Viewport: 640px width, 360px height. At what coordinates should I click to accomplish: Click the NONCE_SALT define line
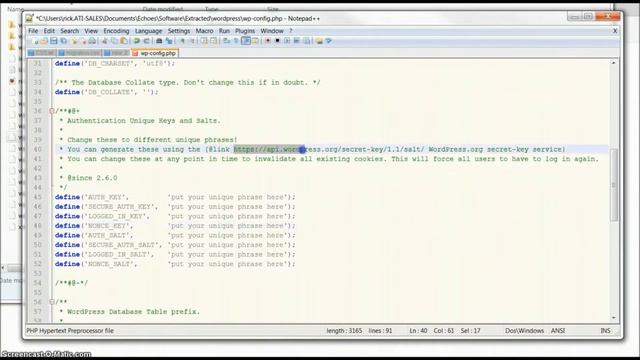(175, 264)
